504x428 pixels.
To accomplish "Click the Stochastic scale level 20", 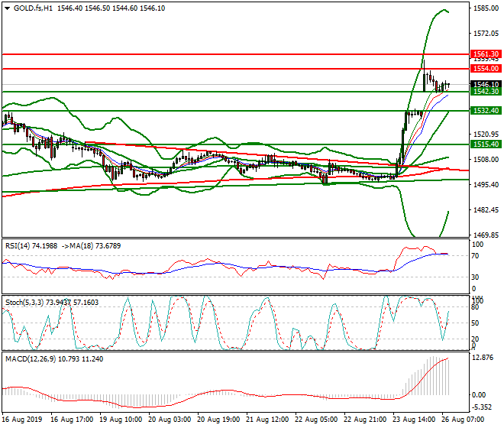I will click(475, 339).
